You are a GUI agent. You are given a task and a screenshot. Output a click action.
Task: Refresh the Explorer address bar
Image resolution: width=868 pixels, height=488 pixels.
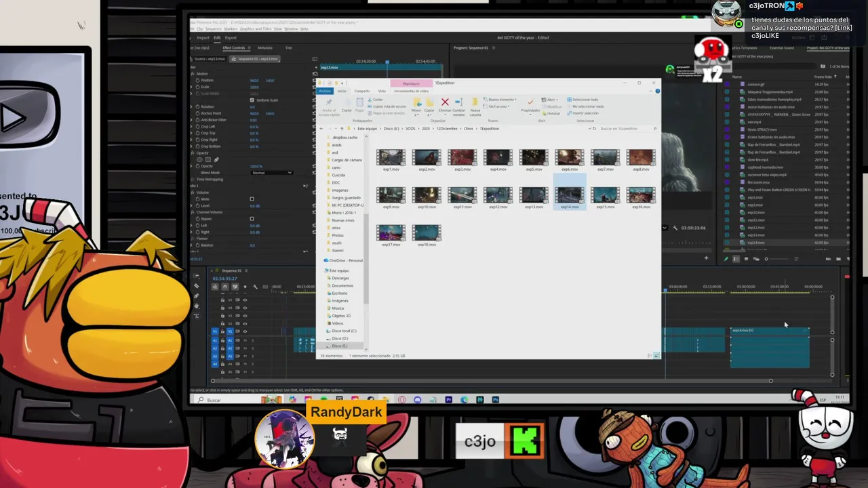point(594,128)
